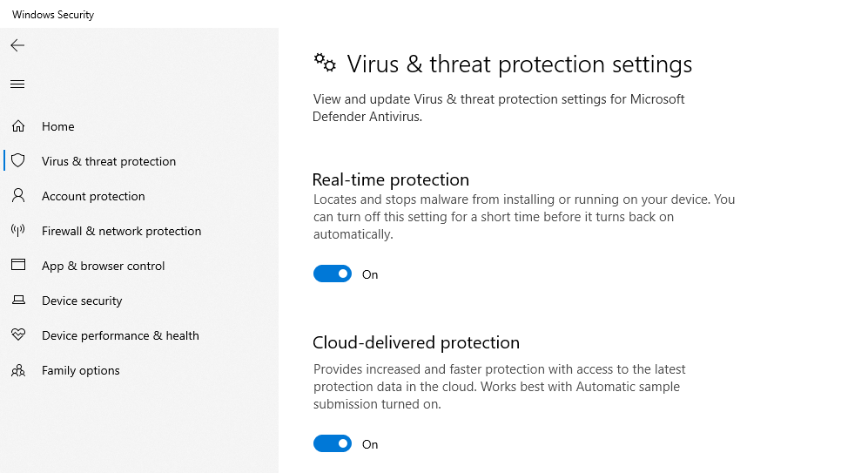The image size is (868, 473).
Task: Open the hamburger navigation menu
Action: point(17,84)
